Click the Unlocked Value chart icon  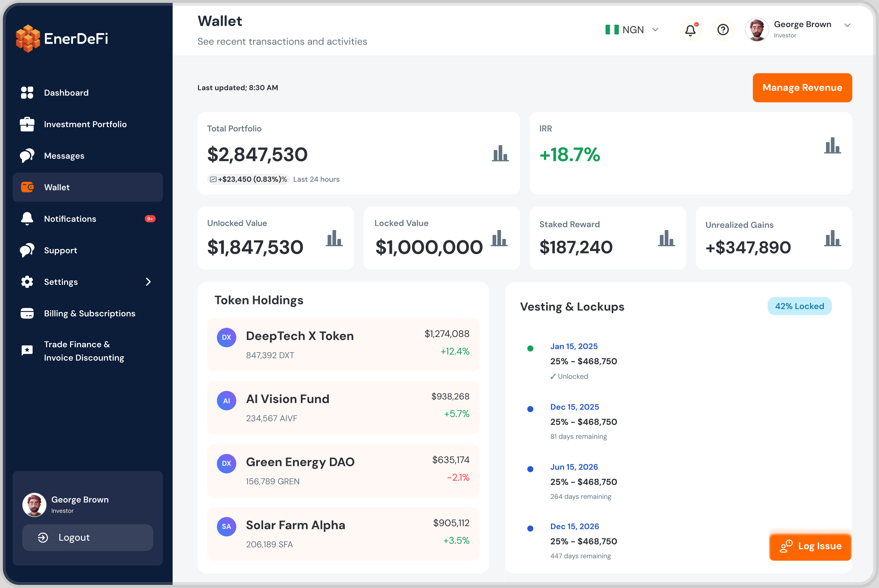(x=334, y=238)
